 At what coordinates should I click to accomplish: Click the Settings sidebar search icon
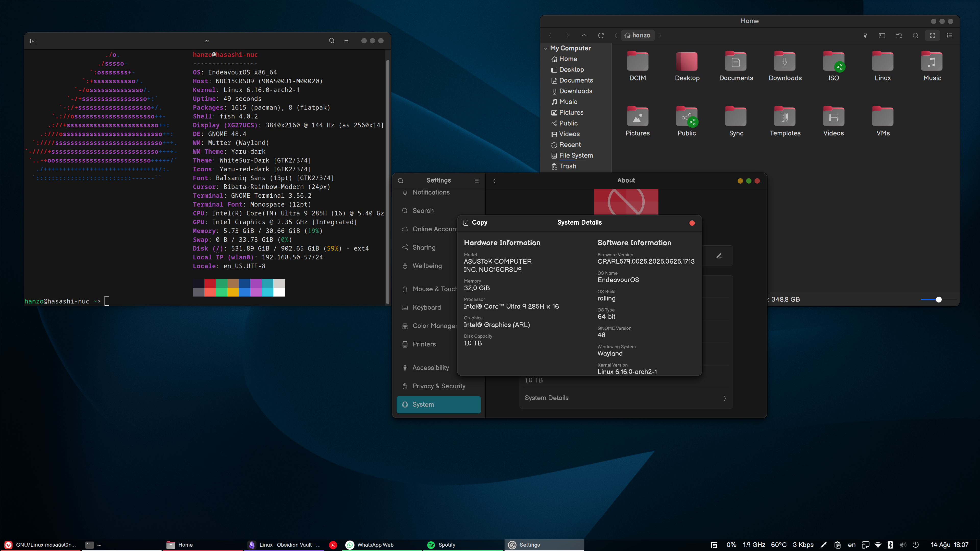401,181
